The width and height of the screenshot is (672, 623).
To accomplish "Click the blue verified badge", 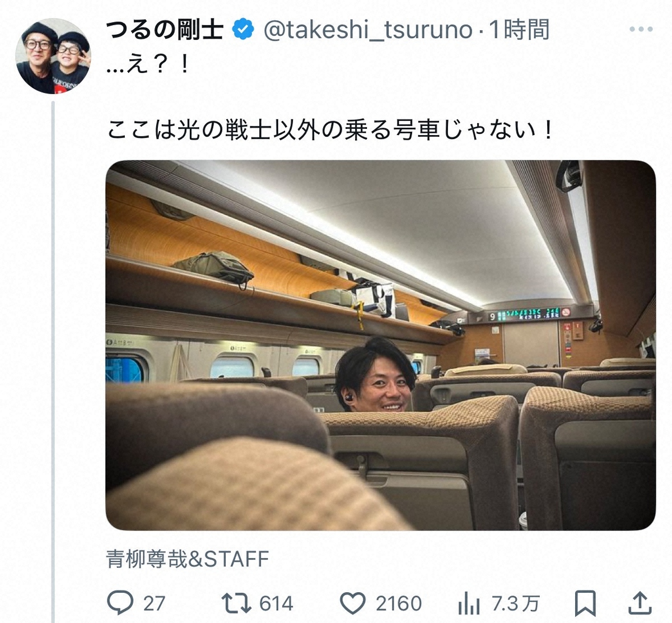I will tap(243, 30).
